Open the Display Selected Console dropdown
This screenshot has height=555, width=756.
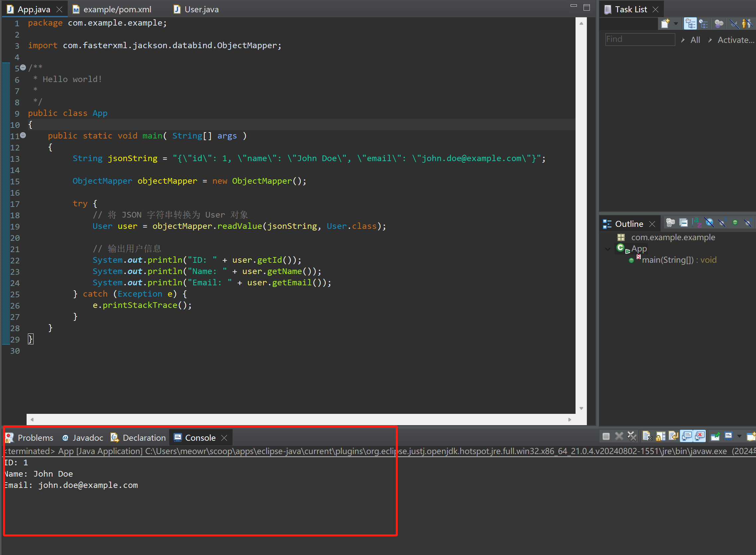739,436
